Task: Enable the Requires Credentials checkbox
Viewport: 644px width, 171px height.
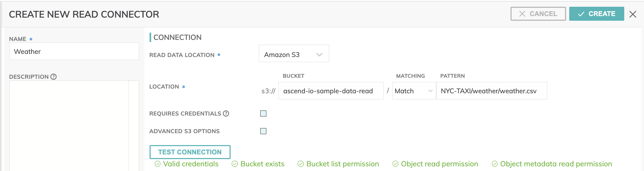Action: 263,113
